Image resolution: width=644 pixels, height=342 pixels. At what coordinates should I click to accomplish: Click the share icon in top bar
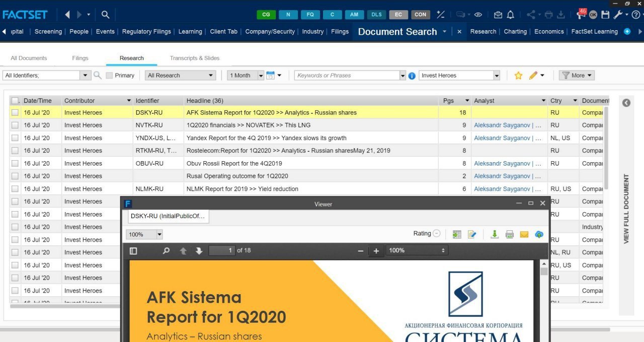pos(531,15)
